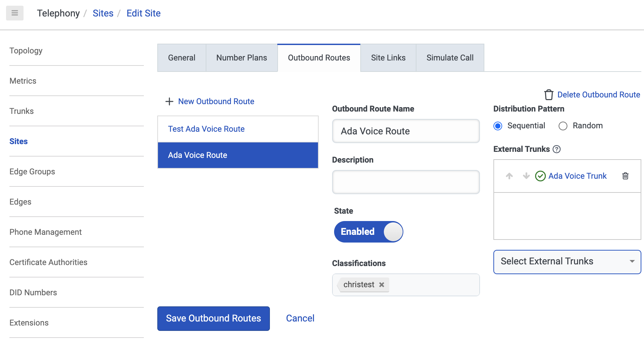Select the Sequential distribution pattern
Screen dimensions: 644x346
click(498, 126)
